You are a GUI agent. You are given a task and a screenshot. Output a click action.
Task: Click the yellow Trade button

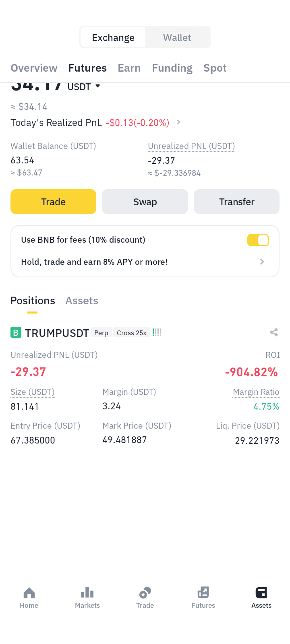click(53, 202)
